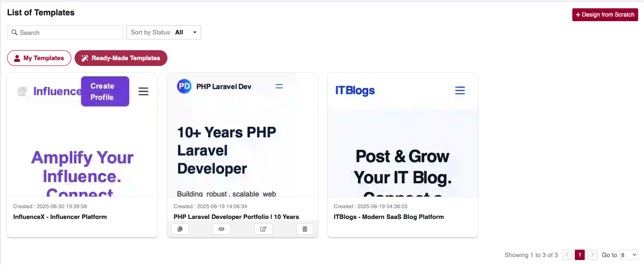Screen dimensions: 644x265
Task: Click the magnifier icon in the Search box
Action: [x=15, y=32]
